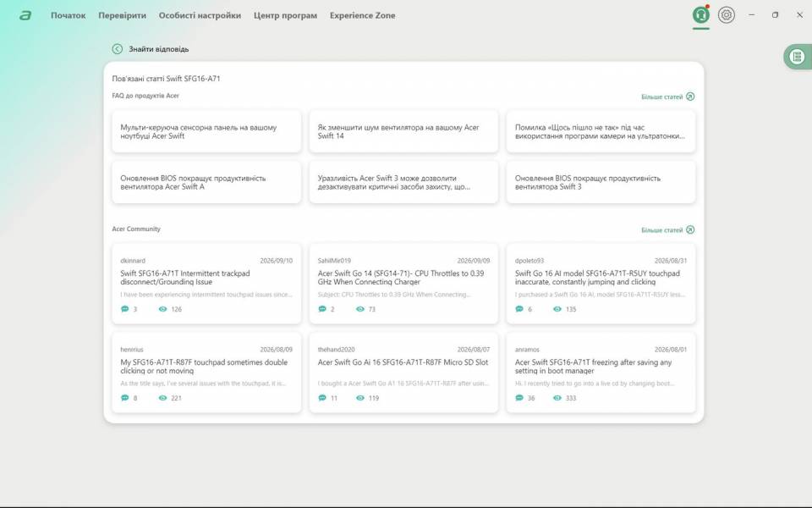Image resolution: width=812 pixels, height=508 pixels.
Task: Open the settings gear icon
Action: [x=726, y=15]
